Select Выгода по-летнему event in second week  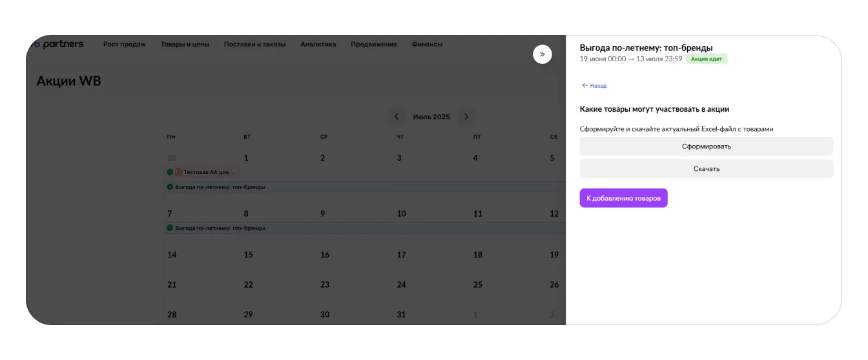pos(220,228)
